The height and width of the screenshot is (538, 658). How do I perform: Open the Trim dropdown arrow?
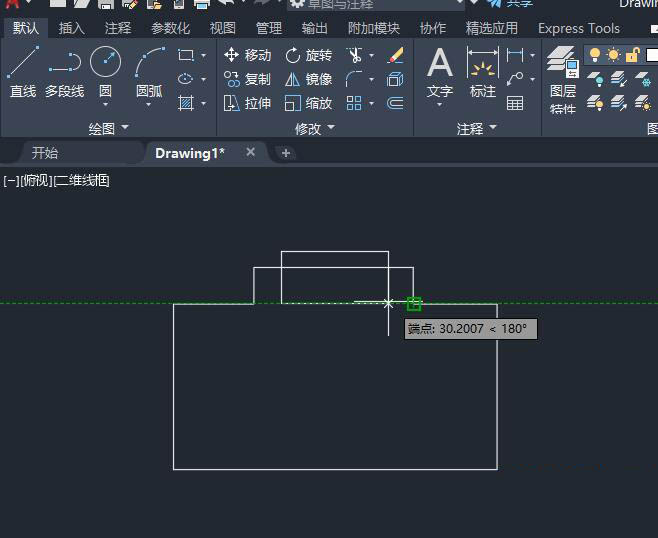(x=371, y=55)
